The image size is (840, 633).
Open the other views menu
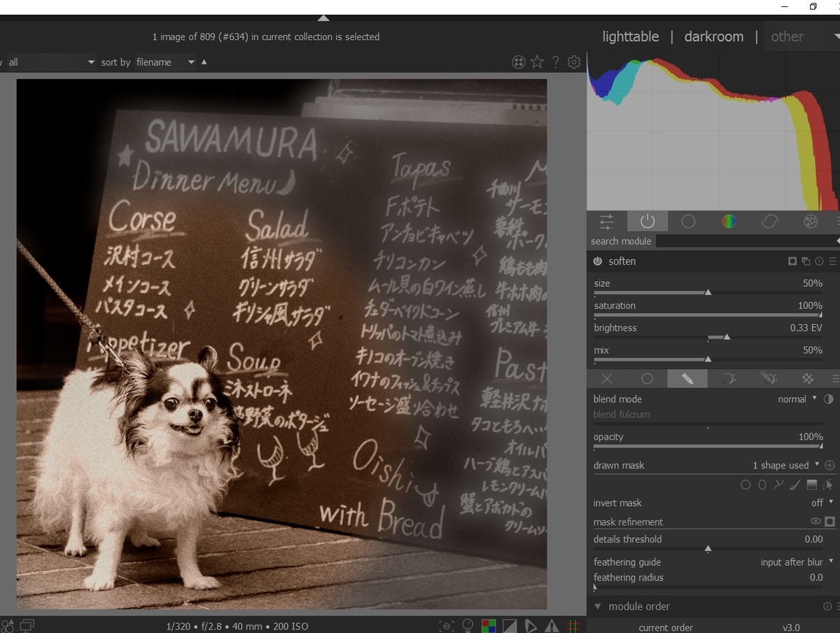pyautogui.click(x=801, y=36)
